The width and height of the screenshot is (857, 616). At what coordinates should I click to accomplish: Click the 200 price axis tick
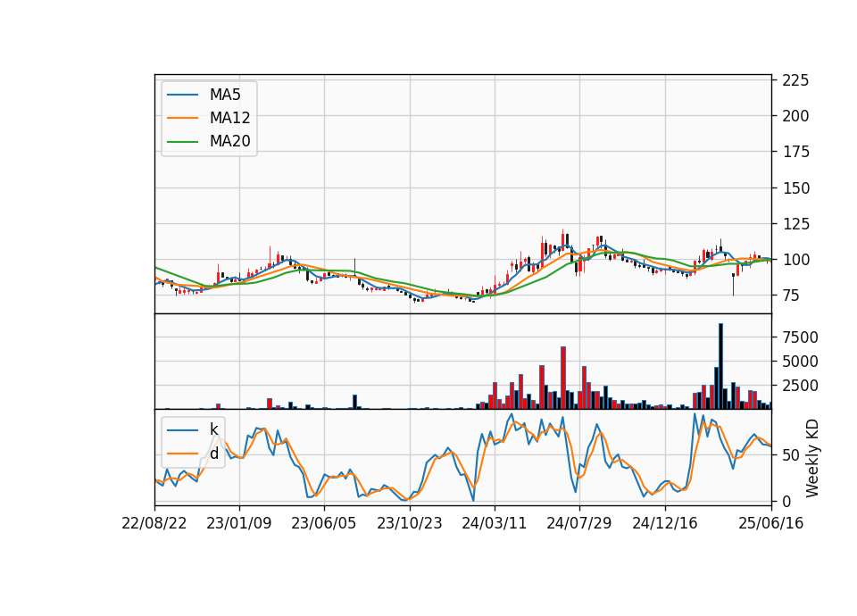click(x=795, y=116)
